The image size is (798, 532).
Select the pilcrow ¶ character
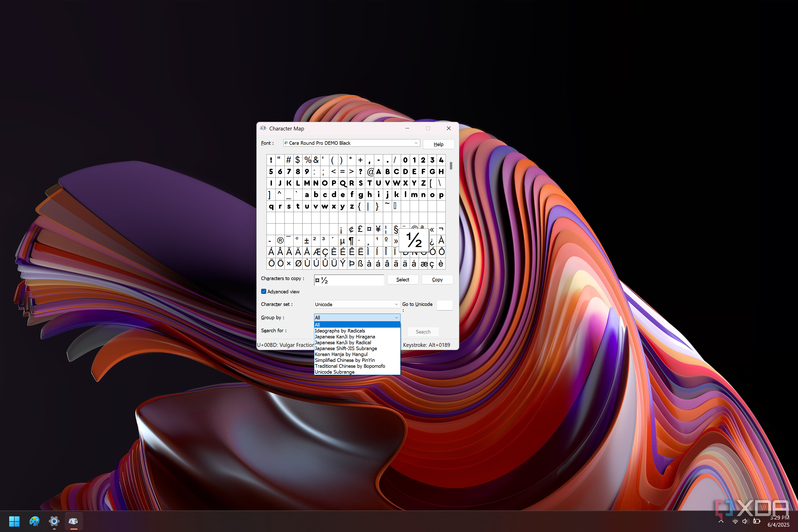tap(351, 241)
